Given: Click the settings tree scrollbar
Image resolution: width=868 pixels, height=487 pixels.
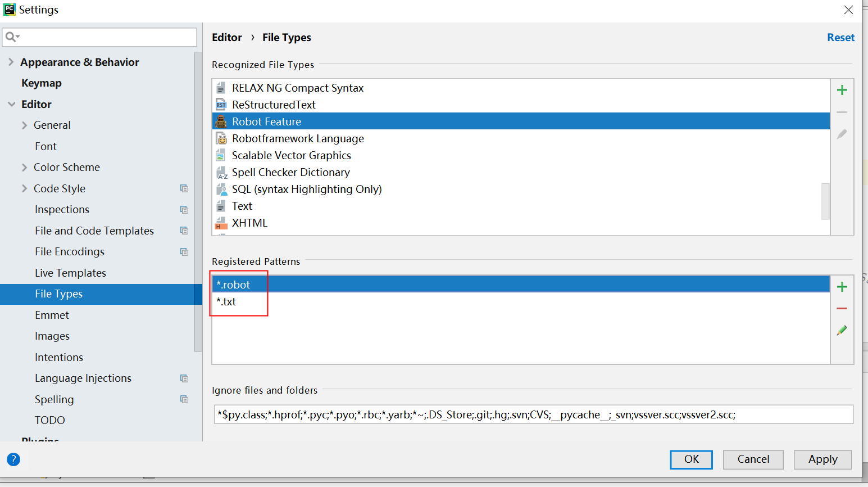Looking at the screenshot, I should [x=198, y=202].
